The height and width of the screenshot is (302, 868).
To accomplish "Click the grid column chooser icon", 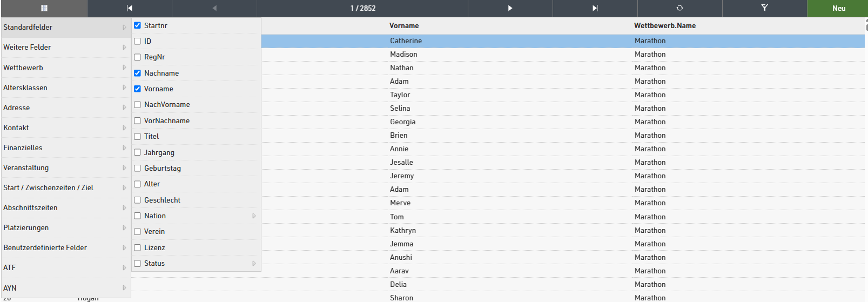I will 44,8.
